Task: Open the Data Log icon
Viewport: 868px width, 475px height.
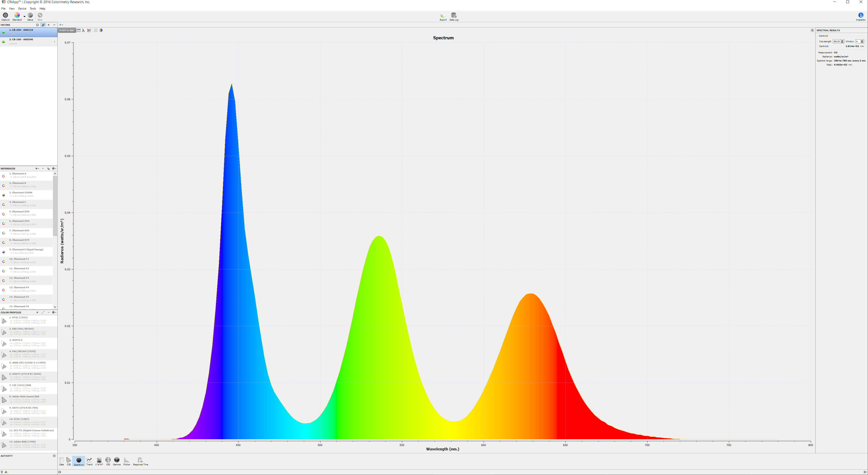Action: (x=453, y=16)
